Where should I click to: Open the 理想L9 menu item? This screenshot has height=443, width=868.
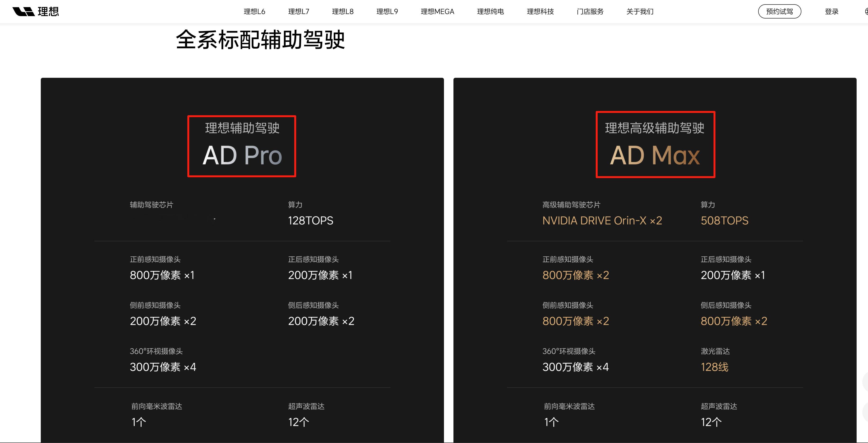pyautogui.click(x=387, y=11)
